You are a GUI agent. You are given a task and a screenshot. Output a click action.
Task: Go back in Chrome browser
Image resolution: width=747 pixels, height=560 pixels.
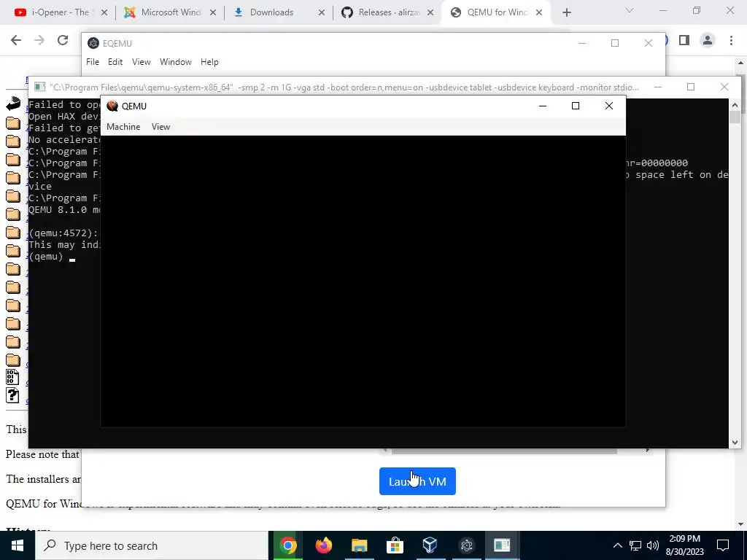coord(16,41)
